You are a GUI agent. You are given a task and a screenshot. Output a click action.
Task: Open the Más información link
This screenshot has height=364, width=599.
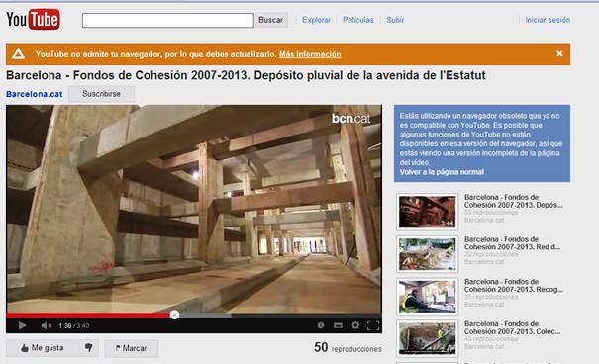tap(310, 54)
